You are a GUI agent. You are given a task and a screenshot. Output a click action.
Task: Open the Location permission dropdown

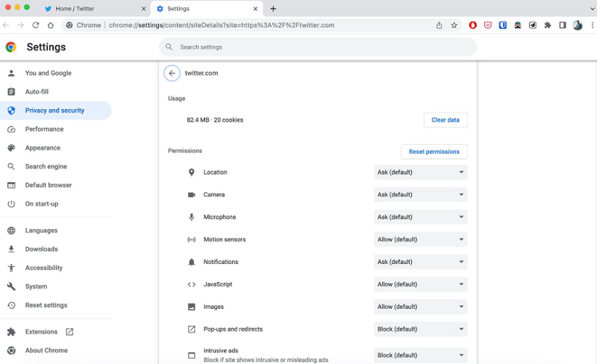(x=420, y=172)
